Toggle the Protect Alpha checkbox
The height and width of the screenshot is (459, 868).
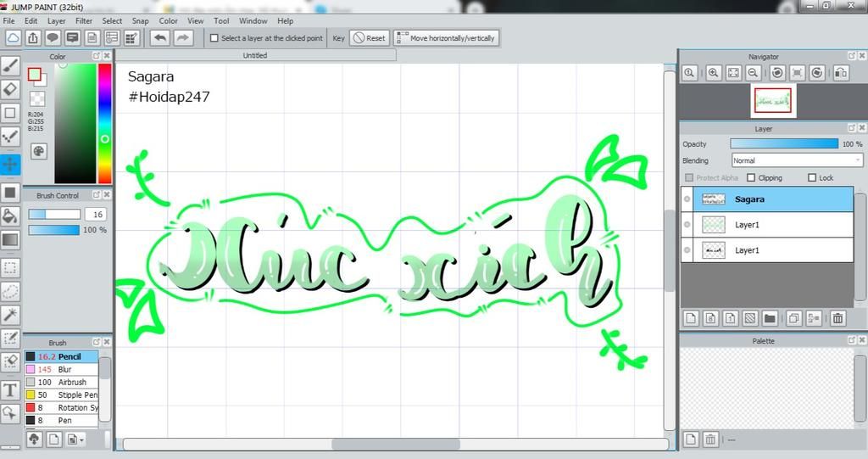pos(689,178)
